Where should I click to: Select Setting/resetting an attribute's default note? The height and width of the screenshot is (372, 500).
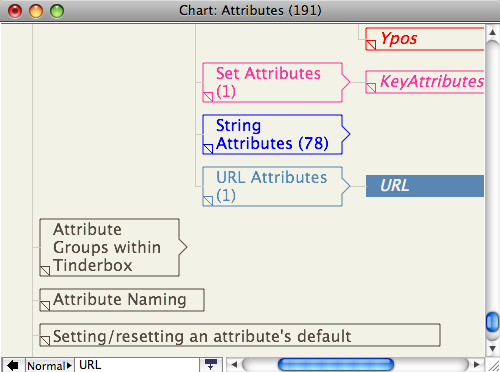point(240,335)
